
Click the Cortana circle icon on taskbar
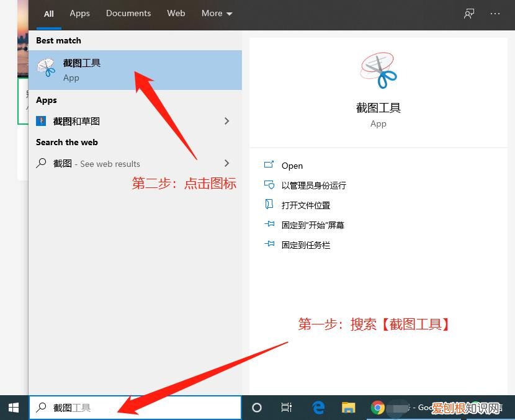point(256,408)
